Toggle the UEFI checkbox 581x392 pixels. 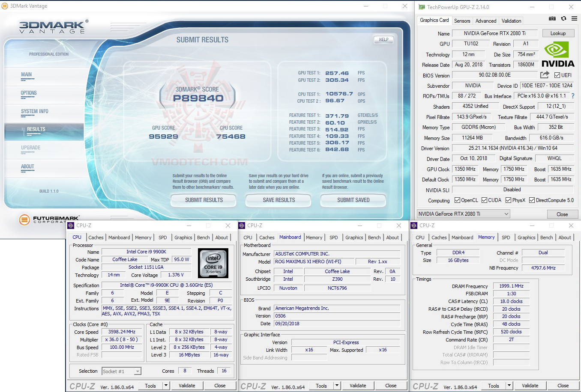[557, 75]
